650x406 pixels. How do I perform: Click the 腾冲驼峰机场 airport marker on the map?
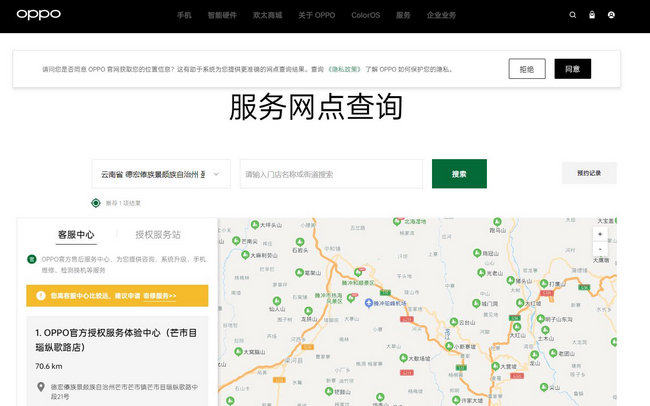(x=369, y=303)
